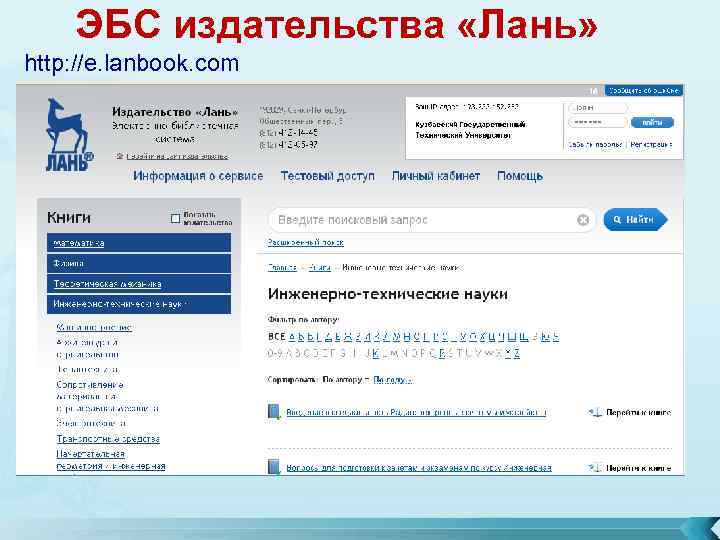Image resolution: width=720 pixels, height=540 pixels.
Task: Go to 'Личный кабинет'
Action: click(x=435, y=176)
